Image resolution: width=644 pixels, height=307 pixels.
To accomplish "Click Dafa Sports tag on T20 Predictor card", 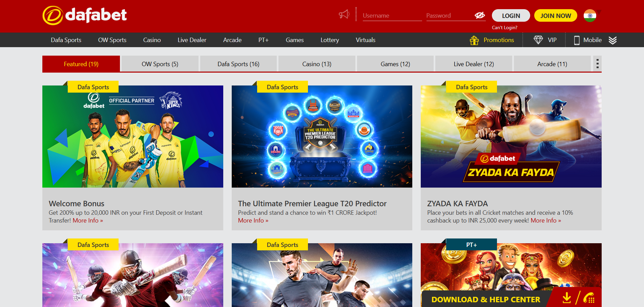I will coord(283,87).
